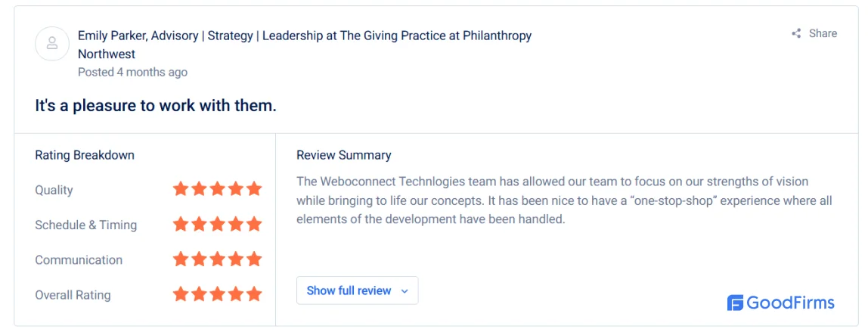Click the fifth star in Communication rating

pyautogui.click(x=254, y=259)
